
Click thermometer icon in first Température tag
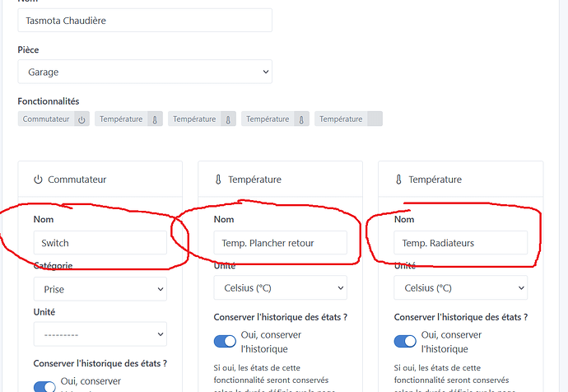coord(153,119)
